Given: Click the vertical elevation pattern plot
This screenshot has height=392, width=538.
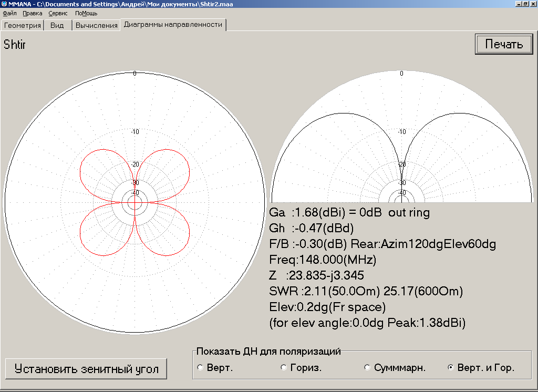Looking at the screenshot, I should pos(402,137).
